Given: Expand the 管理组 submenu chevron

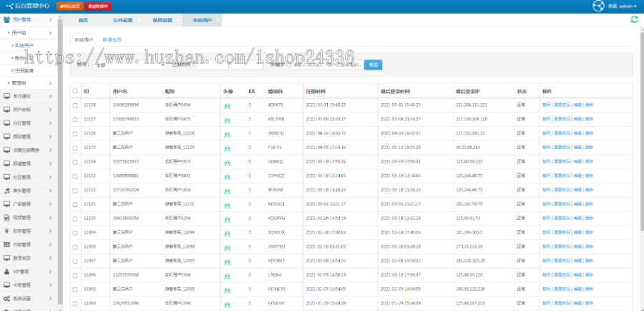Looking at the screenshot, I should click(50, 83).
